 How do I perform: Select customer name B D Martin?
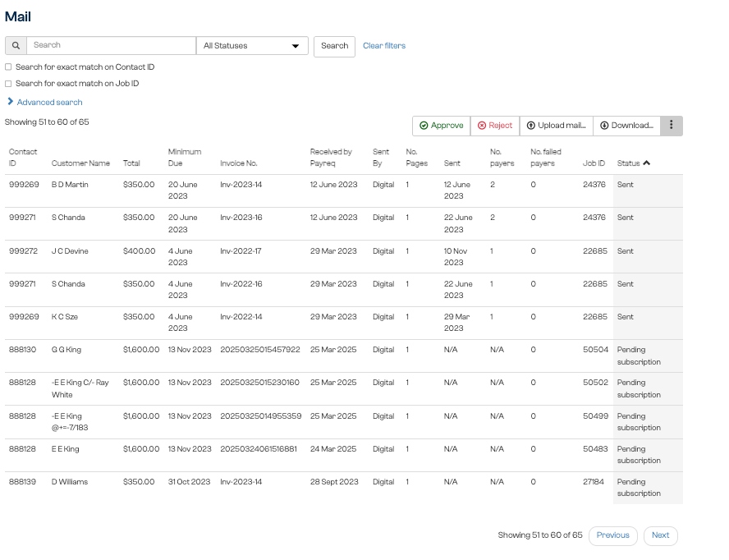point(70,185)
